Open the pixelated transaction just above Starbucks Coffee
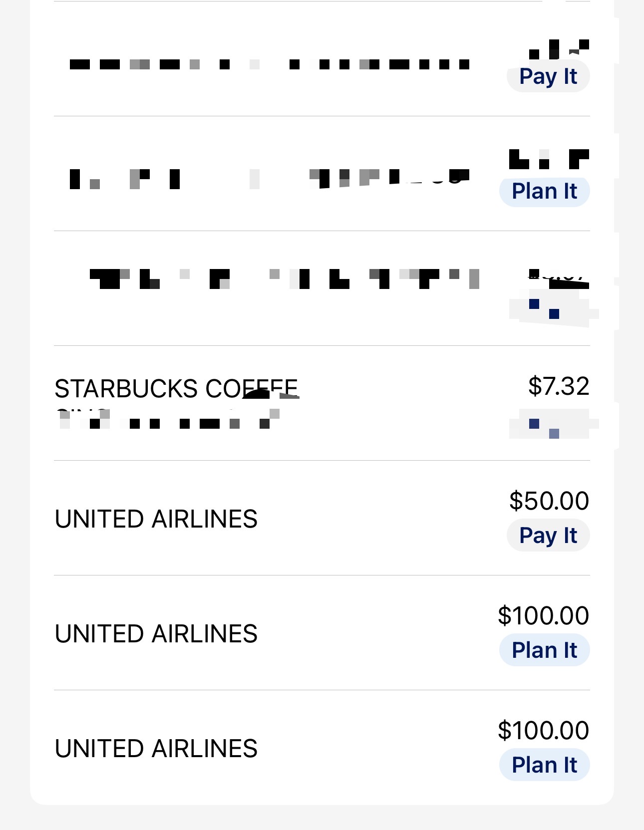Viewport: 644px width, 830px height. 322,288
